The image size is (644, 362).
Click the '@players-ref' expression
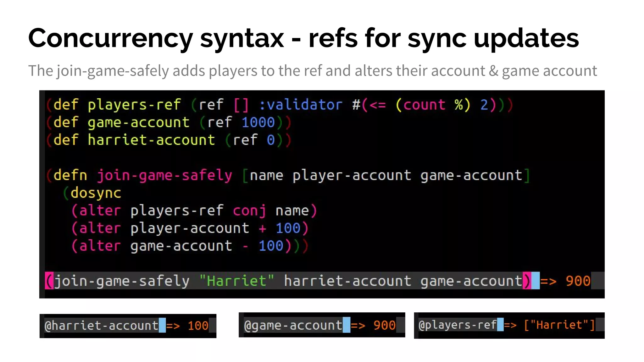pyautogui.click(x=458, y=325)
